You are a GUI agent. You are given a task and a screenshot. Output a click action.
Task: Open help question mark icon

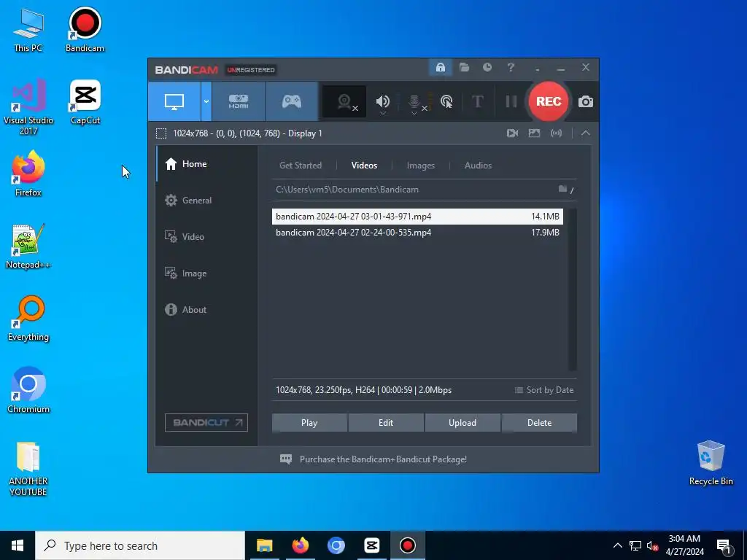click(x=511, y=68)
